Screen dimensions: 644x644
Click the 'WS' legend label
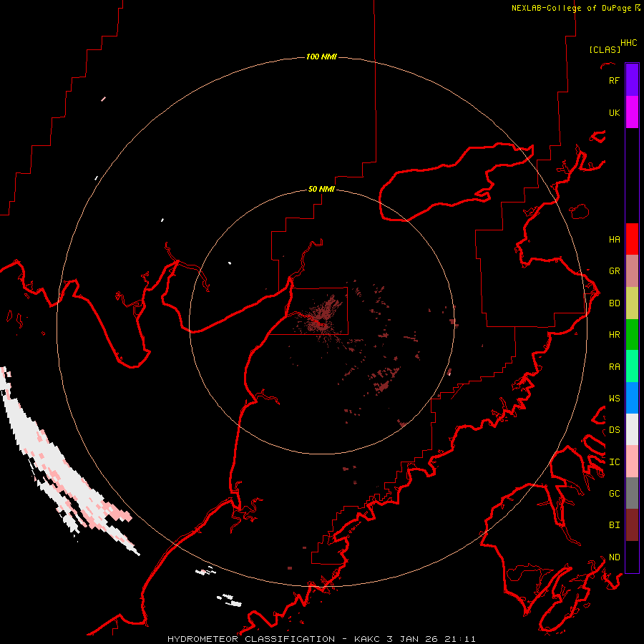pos(614,398)
